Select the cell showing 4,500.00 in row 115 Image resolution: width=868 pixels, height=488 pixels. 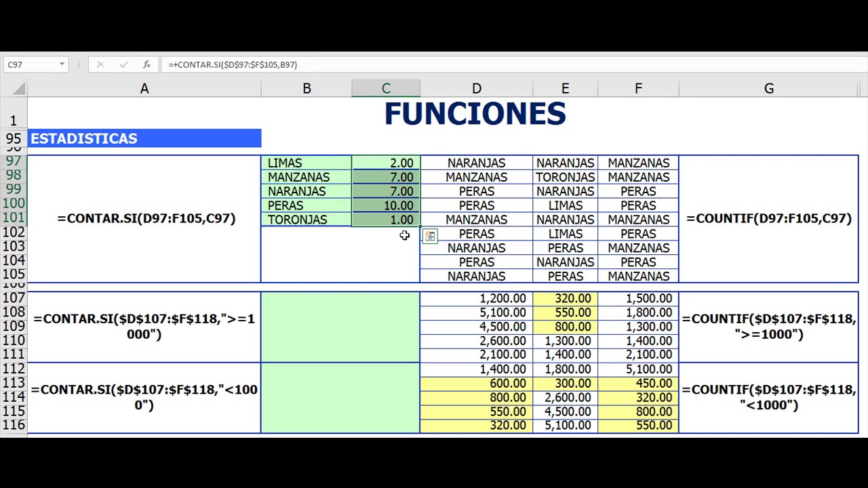tap(565, 411)
